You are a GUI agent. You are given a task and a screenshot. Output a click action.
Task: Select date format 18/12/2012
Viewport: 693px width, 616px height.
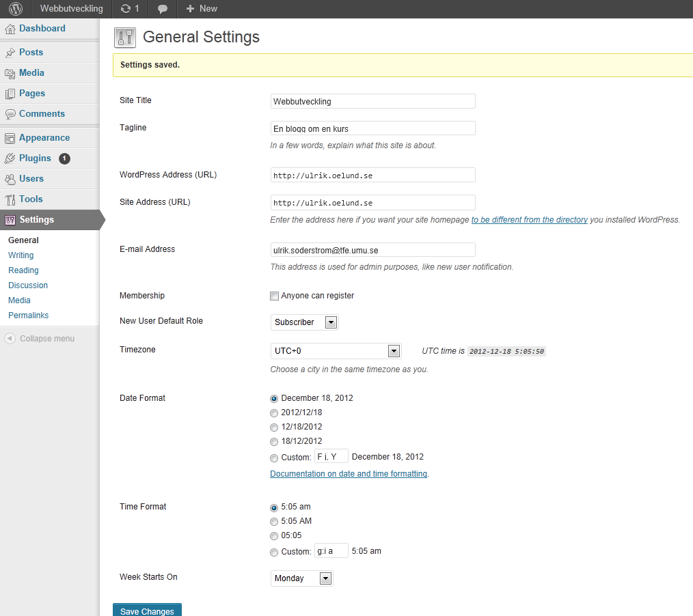click(x=274, y=442)
